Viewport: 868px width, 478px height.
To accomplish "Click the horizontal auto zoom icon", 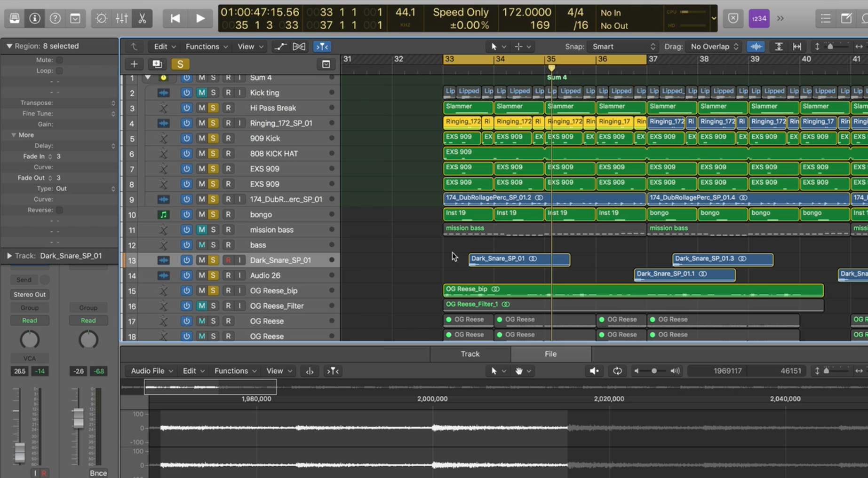I will [797, 47].
